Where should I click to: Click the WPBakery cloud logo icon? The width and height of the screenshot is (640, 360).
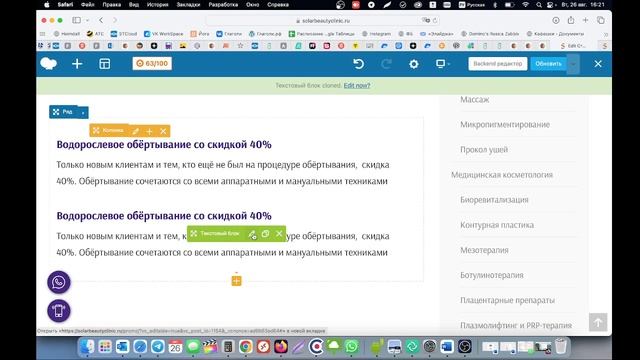coord(49,64)
